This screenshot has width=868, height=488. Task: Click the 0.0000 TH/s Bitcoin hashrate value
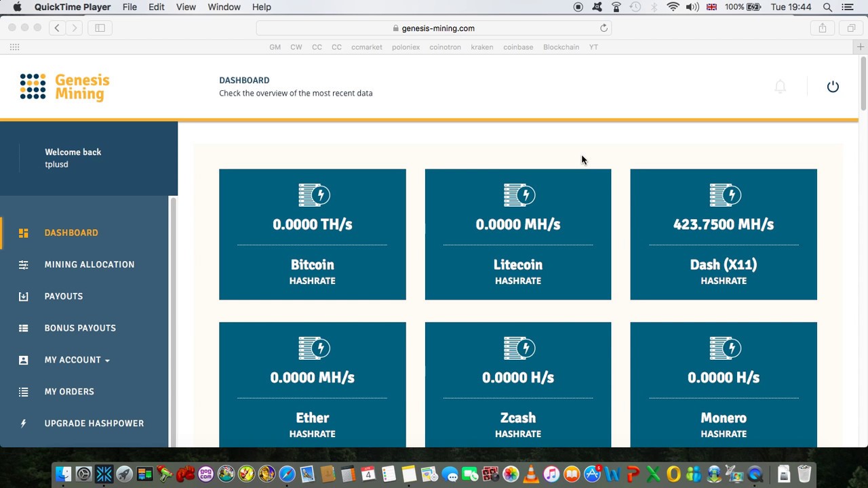click(x=313, y=224)
